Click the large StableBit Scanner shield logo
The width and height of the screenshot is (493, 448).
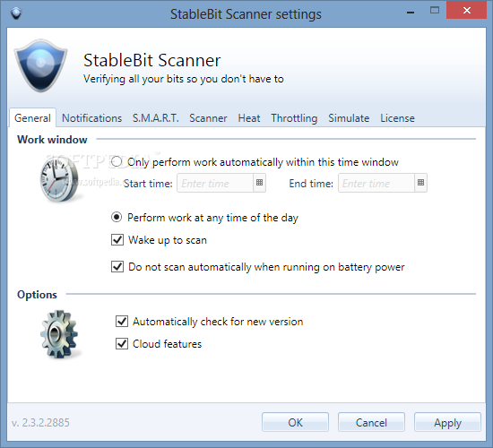41,65
